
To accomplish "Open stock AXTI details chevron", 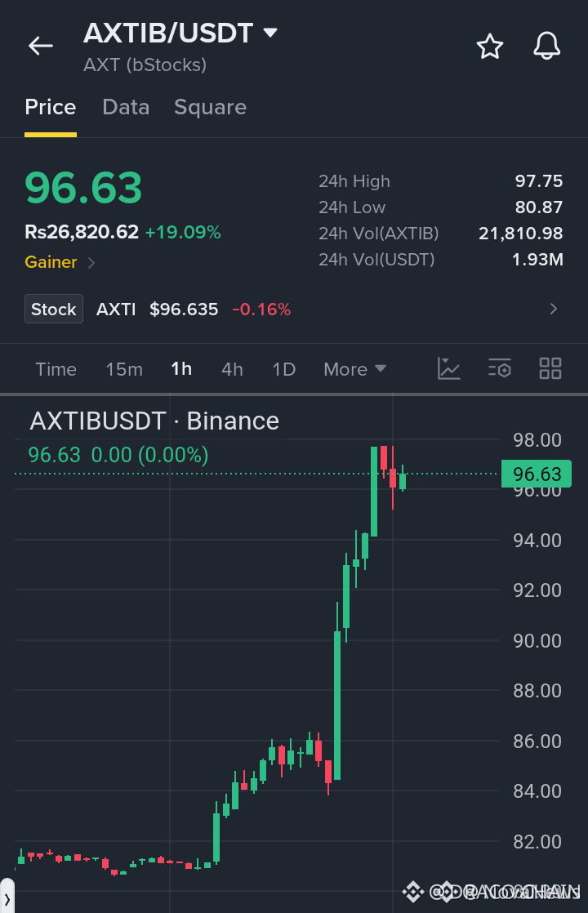I will [554, 309].
